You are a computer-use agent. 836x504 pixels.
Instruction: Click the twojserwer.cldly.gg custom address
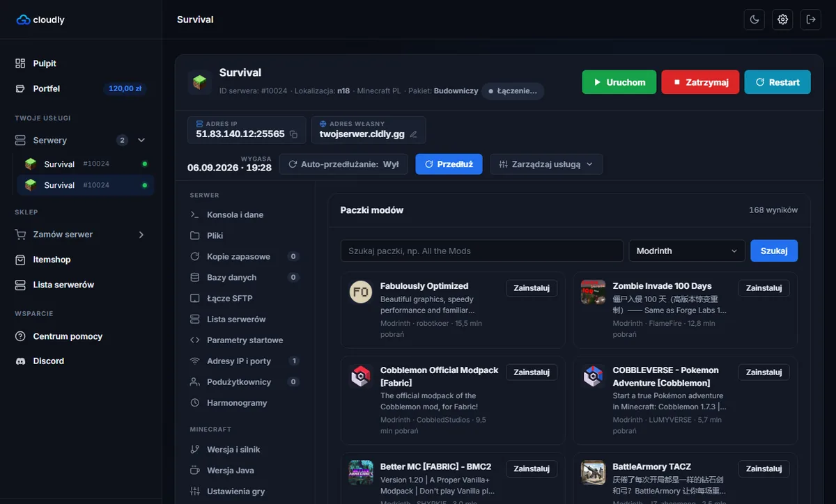[362, 134]
